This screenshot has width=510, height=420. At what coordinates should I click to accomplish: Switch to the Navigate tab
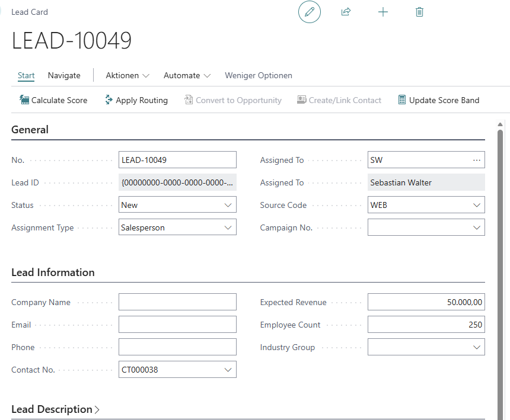click(64, 75)
